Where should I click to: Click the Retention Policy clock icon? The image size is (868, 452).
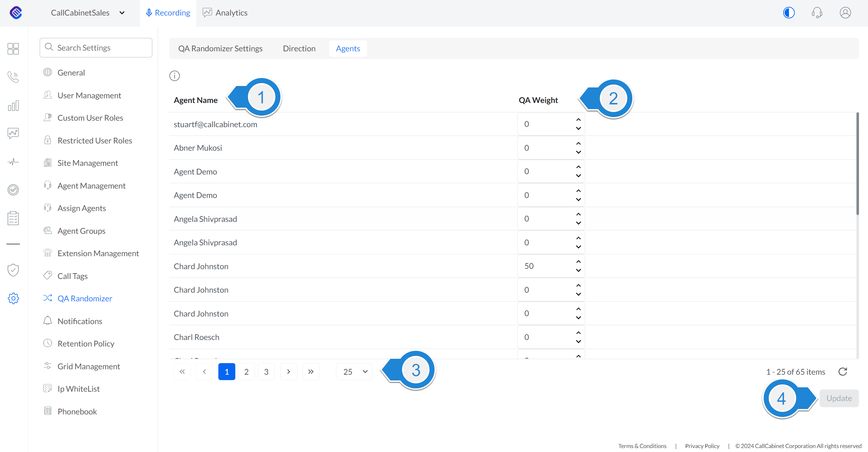(48, 343)
